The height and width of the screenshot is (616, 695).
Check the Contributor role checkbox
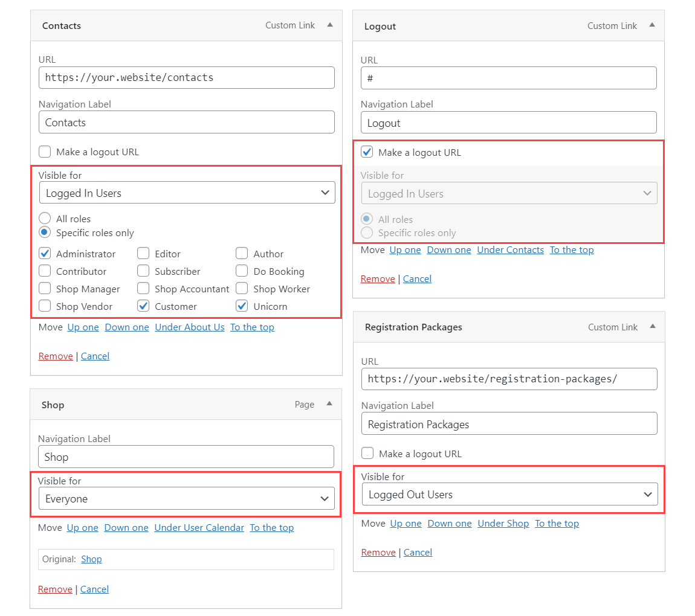(45, 271)
